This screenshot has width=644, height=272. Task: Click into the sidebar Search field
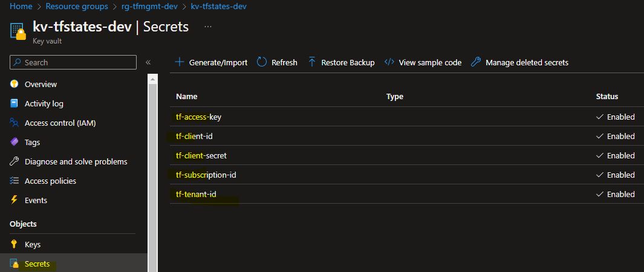pyautogui.click(x=73, y=62)
